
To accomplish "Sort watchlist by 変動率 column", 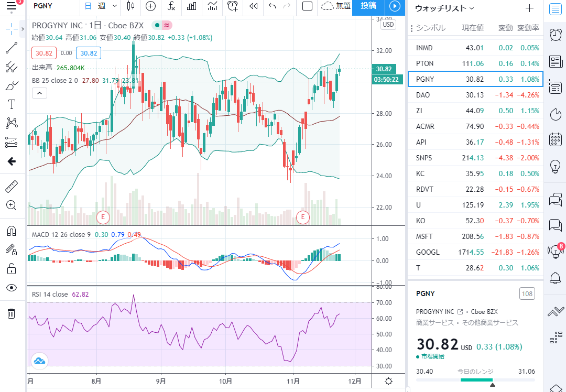I will click(x=528, y=28).
